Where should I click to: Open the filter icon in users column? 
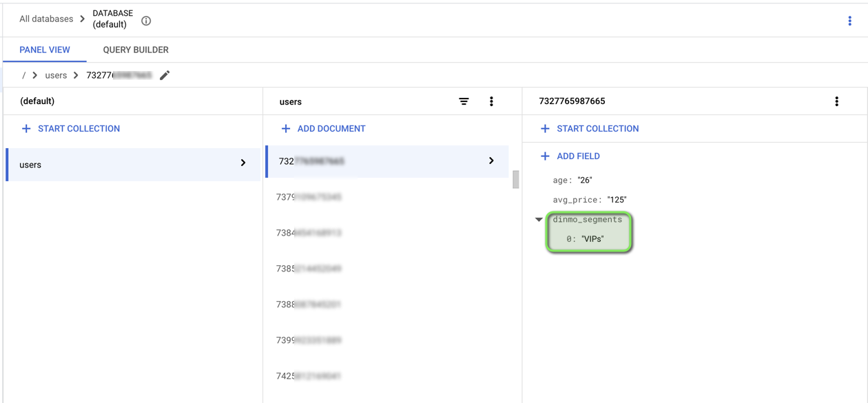[464, 101]
